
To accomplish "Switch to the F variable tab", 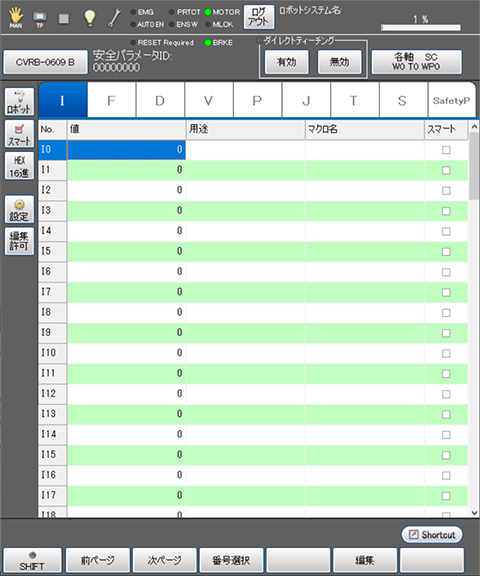I will [x=111, y=100].
